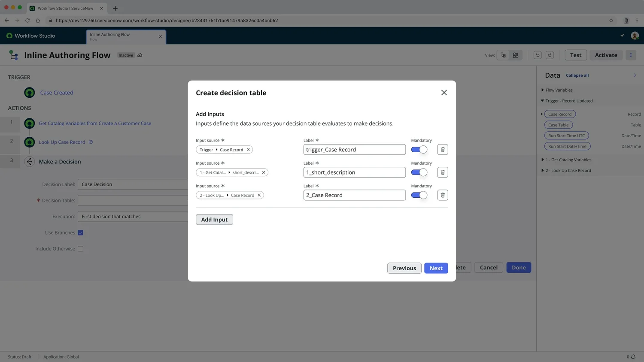
Task: Click the Decision Label input field
Action: (133, 184)
